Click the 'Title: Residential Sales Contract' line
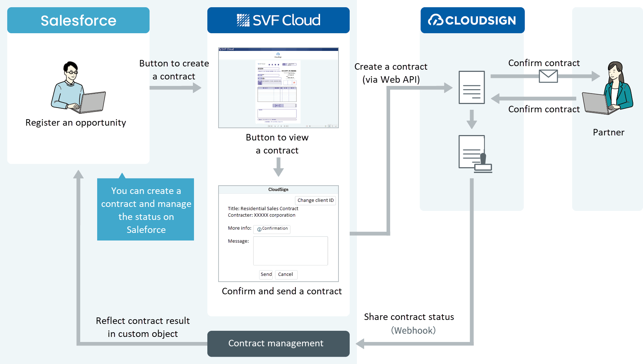Viewport: 643px width, 364px height. 263,209
